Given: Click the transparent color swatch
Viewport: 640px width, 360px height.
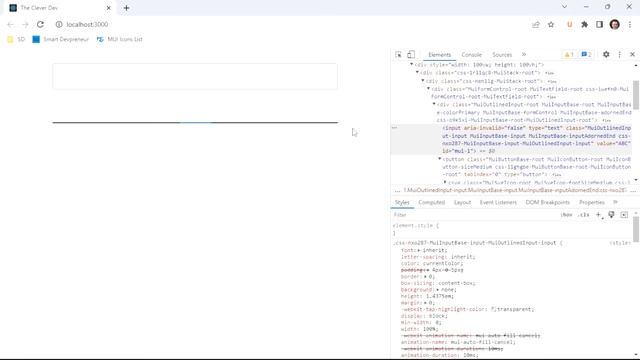Looking at the screenshot, I should 493,309.
